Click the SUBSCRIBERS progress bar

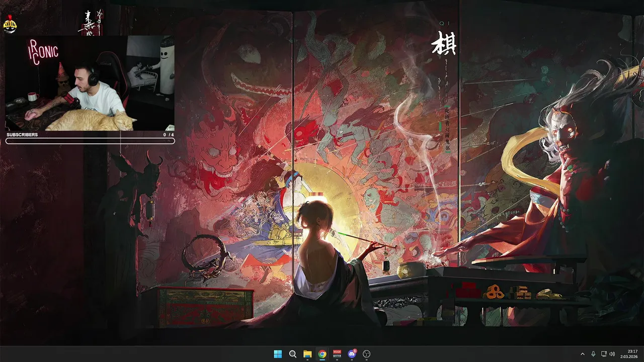(x=90, y=141)
